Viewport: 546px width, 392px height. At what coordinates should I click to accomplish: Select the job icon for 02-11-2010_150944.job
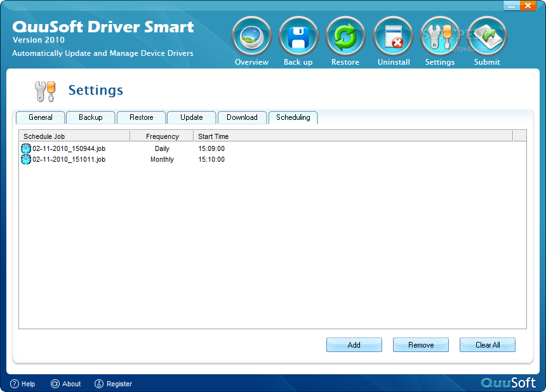[x=26, y=148]
